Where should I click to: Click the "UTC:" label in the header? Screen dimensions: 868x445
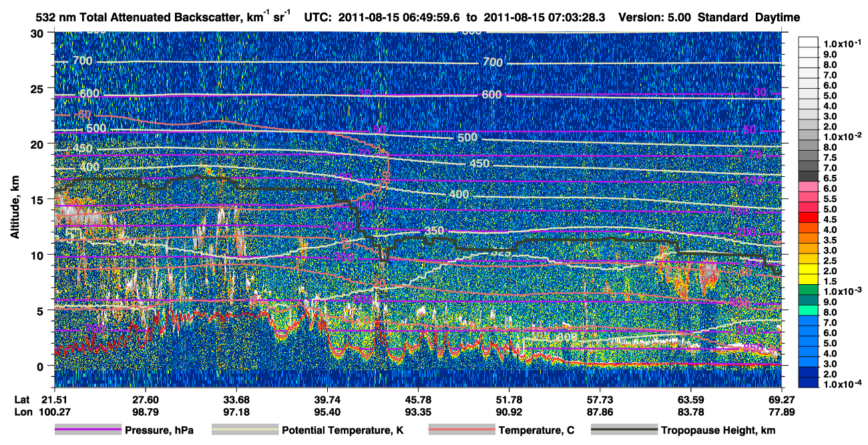point(317,17)
